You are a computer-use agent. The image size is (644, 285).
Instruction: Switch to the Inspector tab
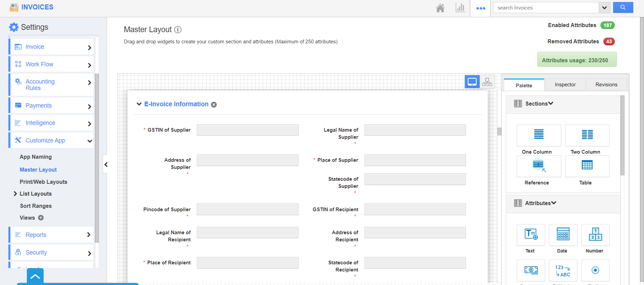click(x=565, y=85)
